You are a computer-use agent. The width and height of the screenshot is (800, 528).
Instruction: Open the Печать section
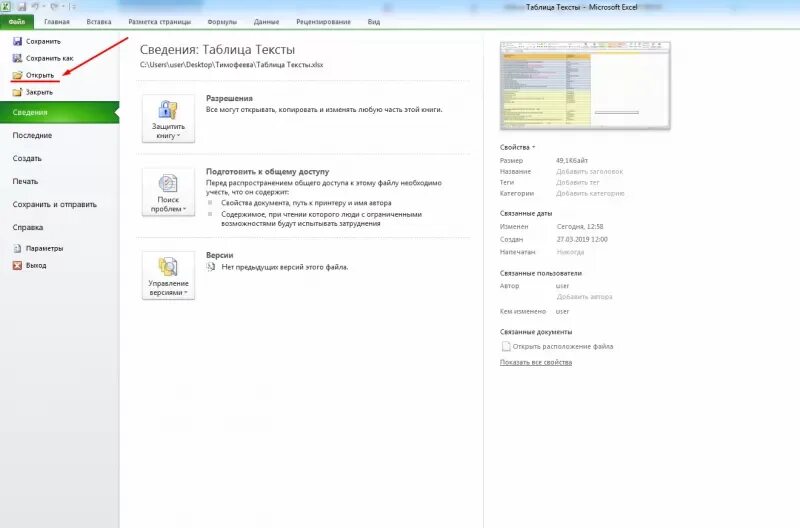click(25, 181)
